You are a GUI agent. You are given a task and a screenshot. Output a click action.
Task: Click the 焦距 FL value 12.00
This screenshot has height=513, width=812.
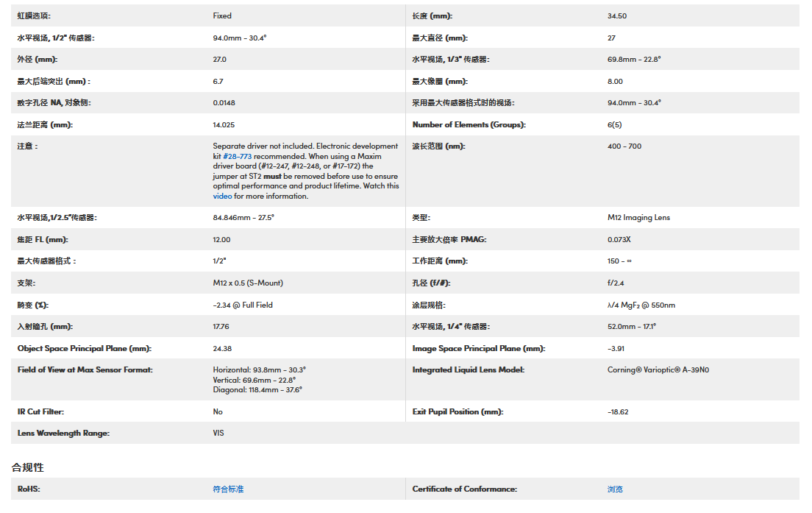pyautogui.click(x=221, y=239)
